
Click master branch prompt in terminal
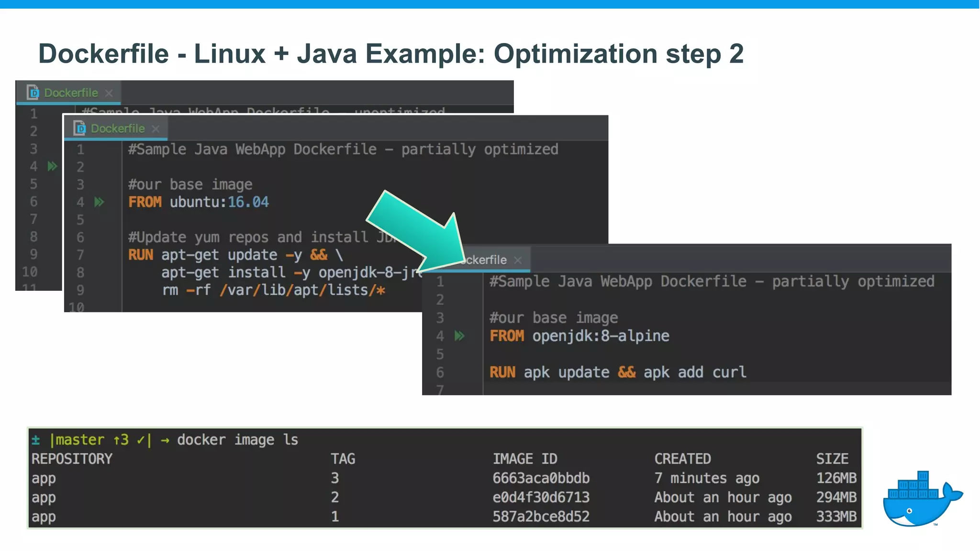coord(92,440)
